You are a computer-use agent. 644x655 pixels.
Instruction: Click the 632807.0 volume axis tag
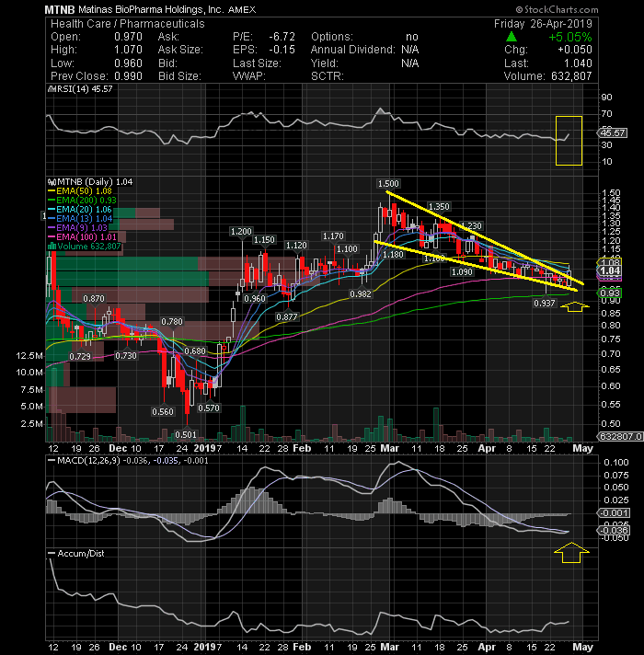[620, 437]
